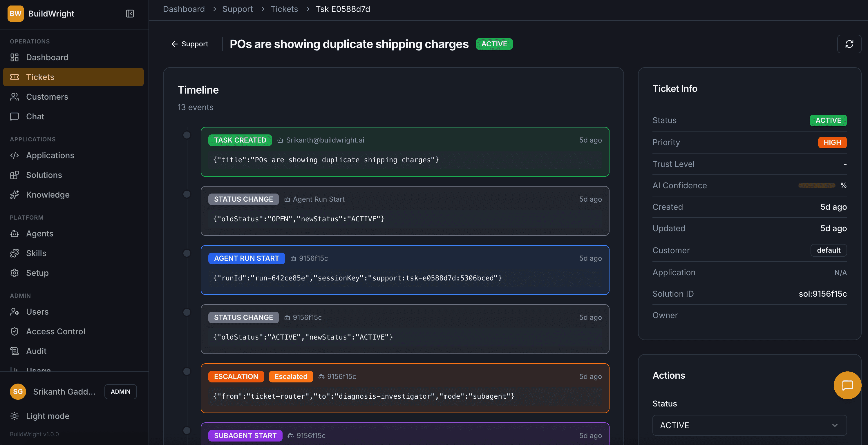The image size is (868, 445).
Task: Open the Chat section icon
Action: 14,116
